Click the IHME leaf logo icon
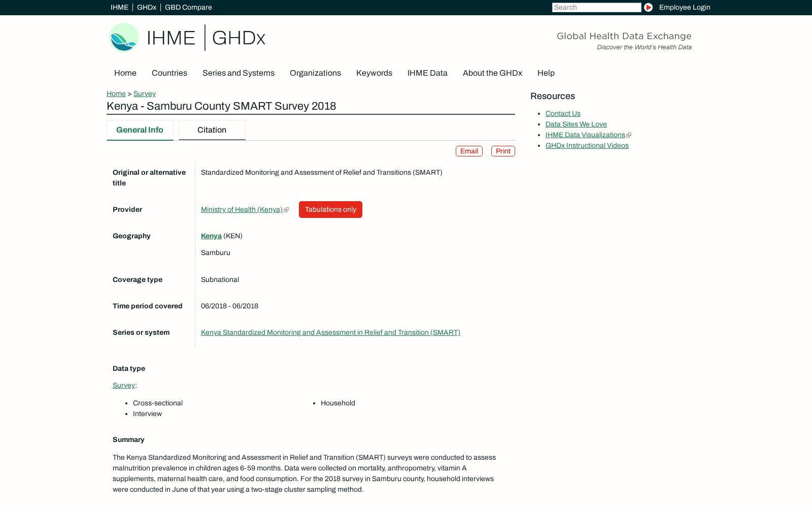The width and height of the screenshot is (812, 508). (124, 38)
